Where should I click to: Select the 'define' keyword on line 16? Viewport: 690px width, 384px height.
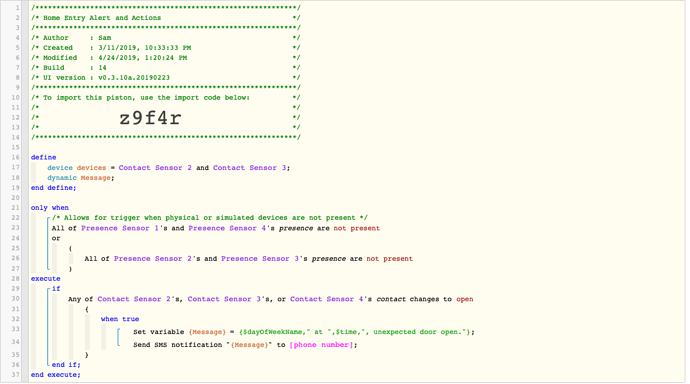(x=44, y=157)
